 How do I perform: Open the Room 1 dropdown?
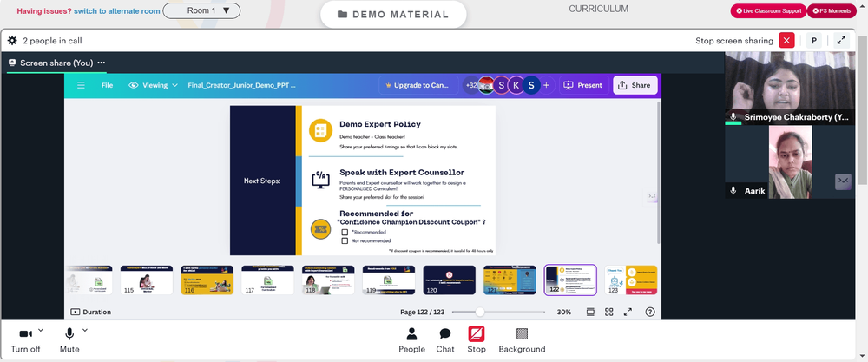(x=201, y=10)
